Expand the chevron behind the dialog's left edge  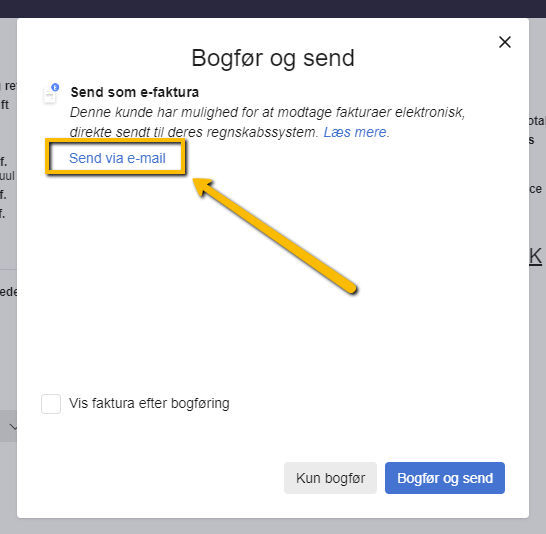tap(13, 426)
